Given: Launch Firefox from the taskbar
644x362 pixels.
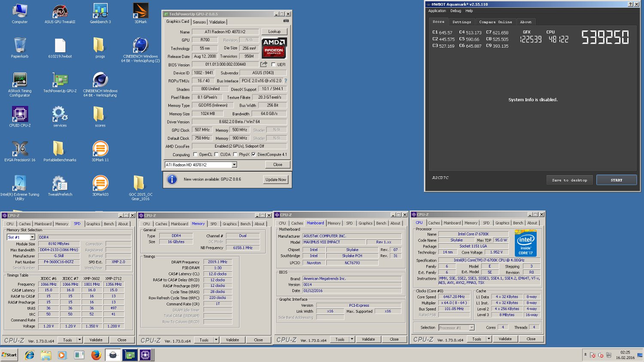Looking at the screenshot, I should coord(96,355).
